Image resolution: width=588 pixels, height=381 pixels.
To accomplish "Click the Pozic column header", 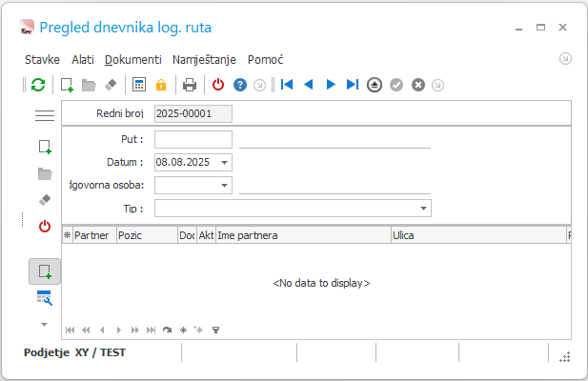I will 147,235.
